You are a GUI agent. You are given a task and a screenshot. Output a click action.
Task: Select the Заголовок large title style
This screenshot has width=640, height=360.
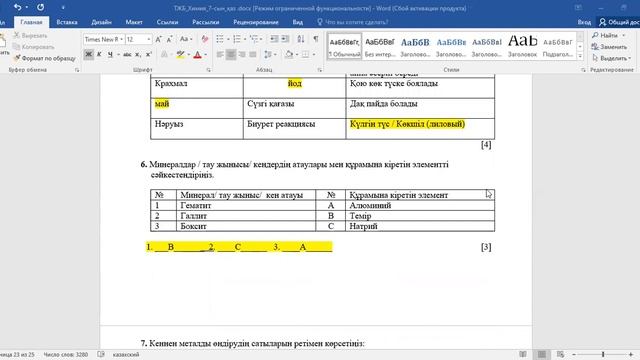point(522,47)
